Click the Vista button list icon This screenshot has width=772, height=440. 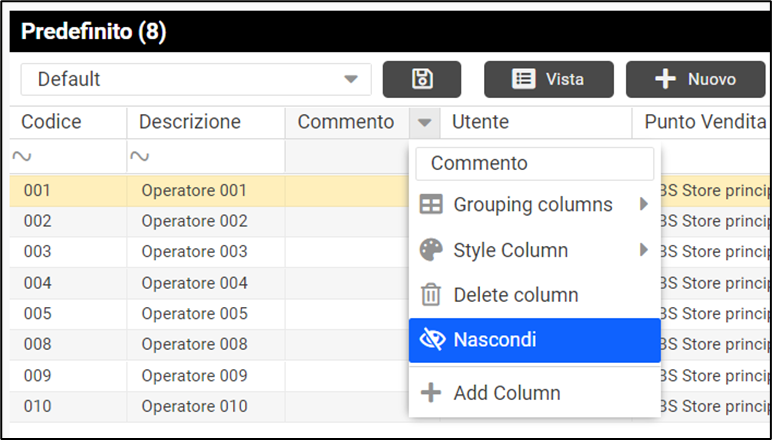(523, 79)
